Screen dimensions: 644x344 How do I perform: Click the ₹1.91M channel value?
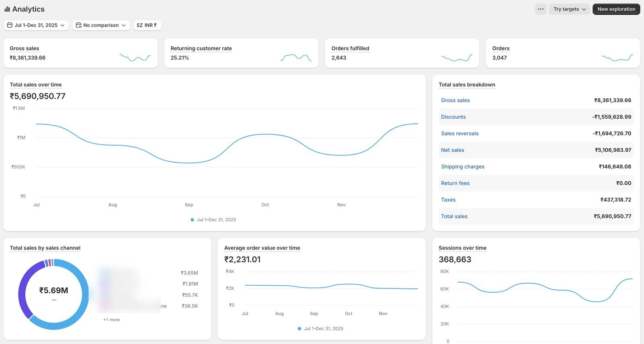pyautogui.click(x=190, y=284)
